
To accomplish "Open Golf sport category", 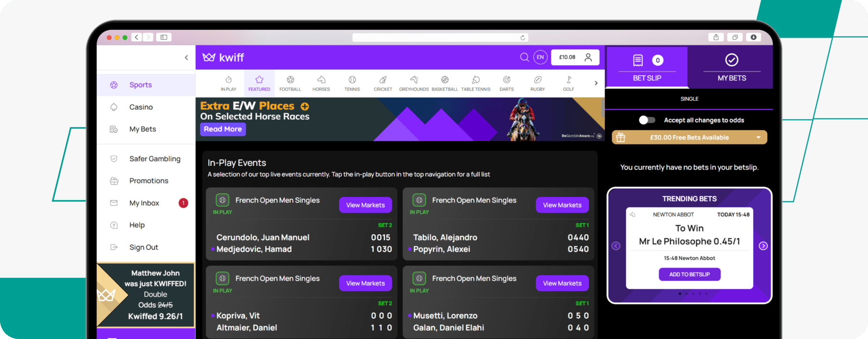I will pos(569,83).
